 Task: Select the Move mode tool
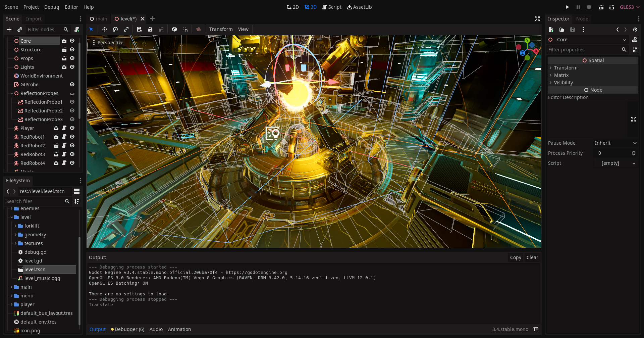coord(105,29)
